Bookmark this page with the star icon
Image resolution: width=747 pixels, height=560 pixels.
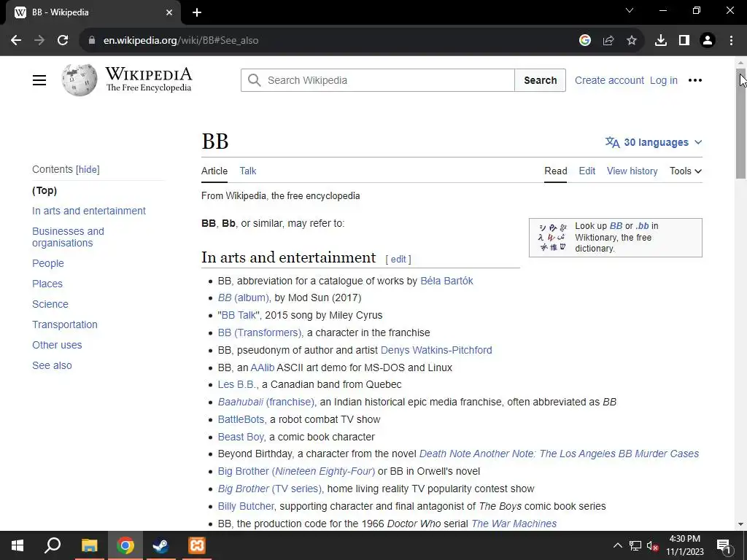point(632,41)
